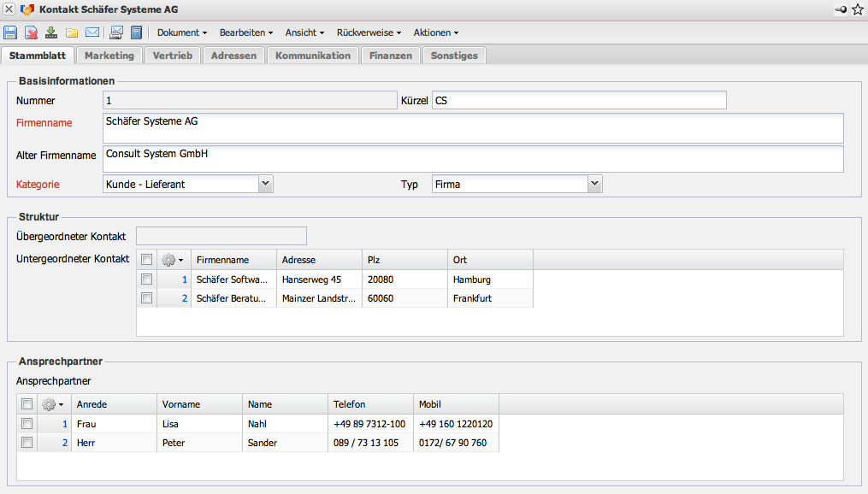Switch to the Finanzen tab
868x494 pixels.
391,56
